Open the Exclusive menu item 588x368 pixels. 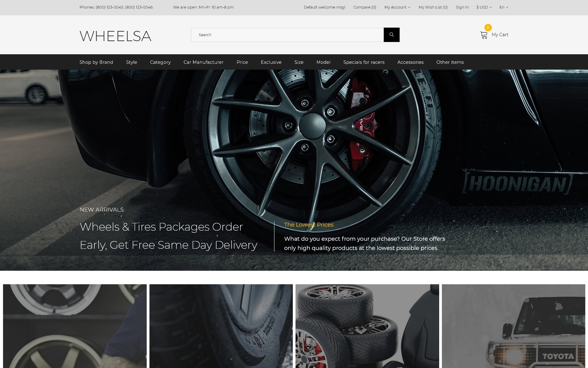(x=271, y=62)
